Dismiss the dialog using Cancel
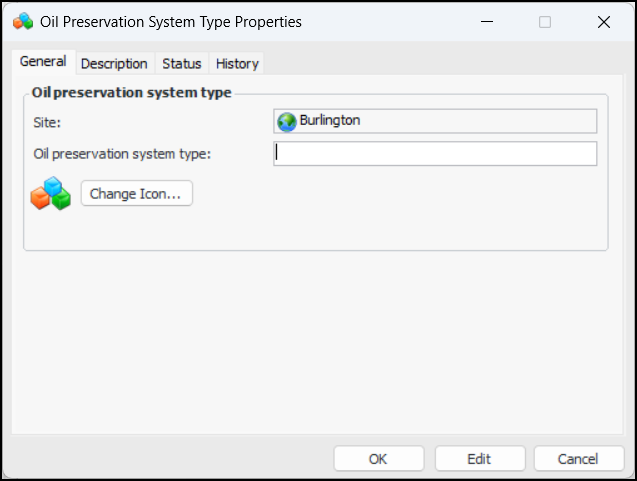 [x=578, y=459]
